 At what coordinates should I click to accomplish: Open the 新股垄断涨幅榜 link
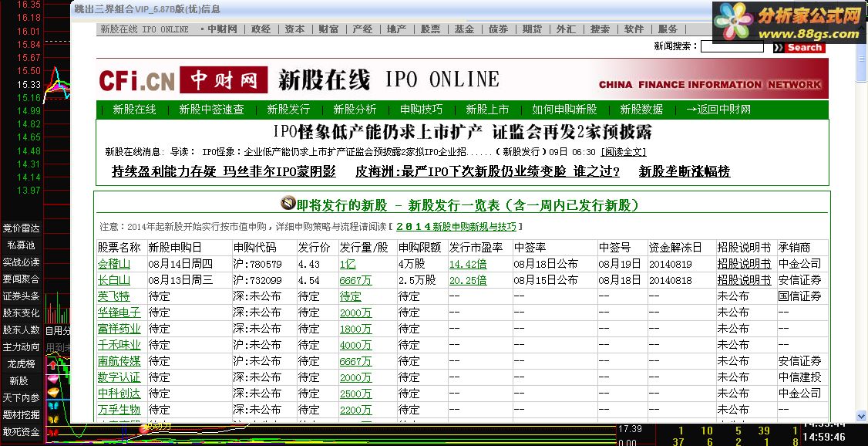[x=685, y=172]
